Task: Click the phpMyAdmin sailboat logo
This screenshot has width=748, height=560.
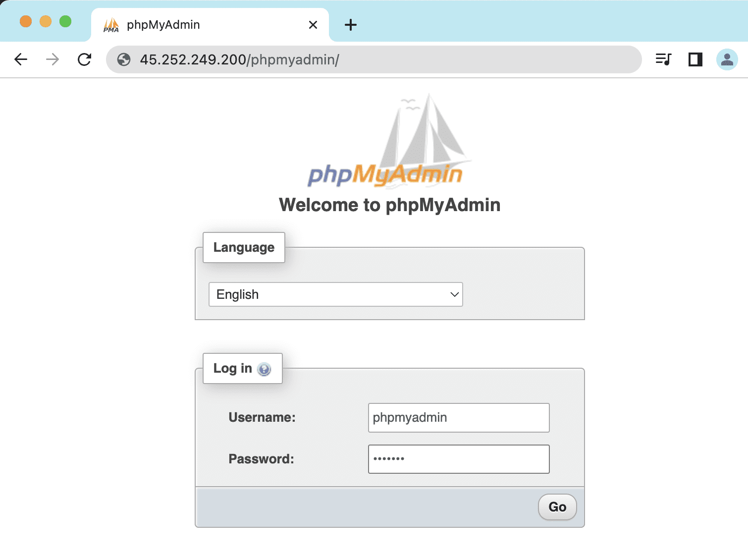Action: [386, 141]
